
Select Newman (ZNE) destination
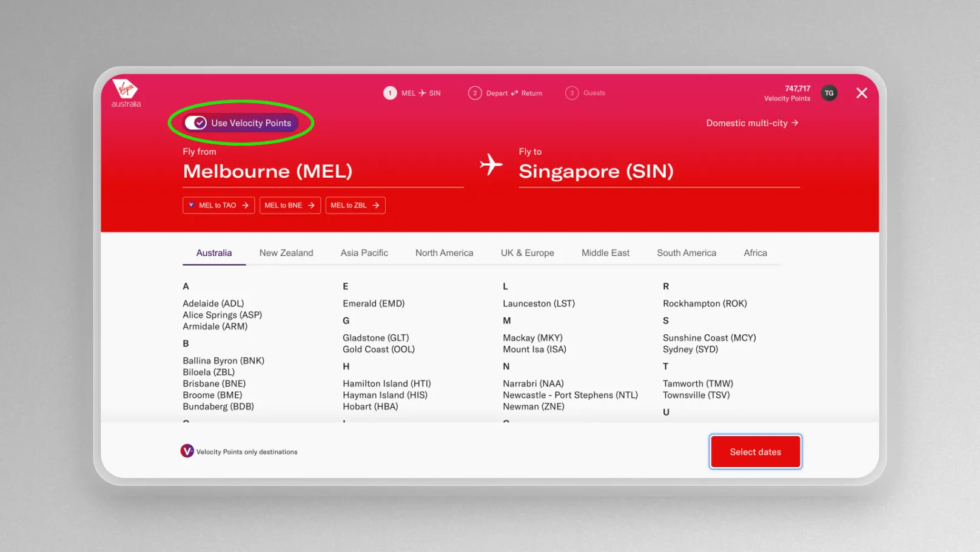[x=534, y=406]
